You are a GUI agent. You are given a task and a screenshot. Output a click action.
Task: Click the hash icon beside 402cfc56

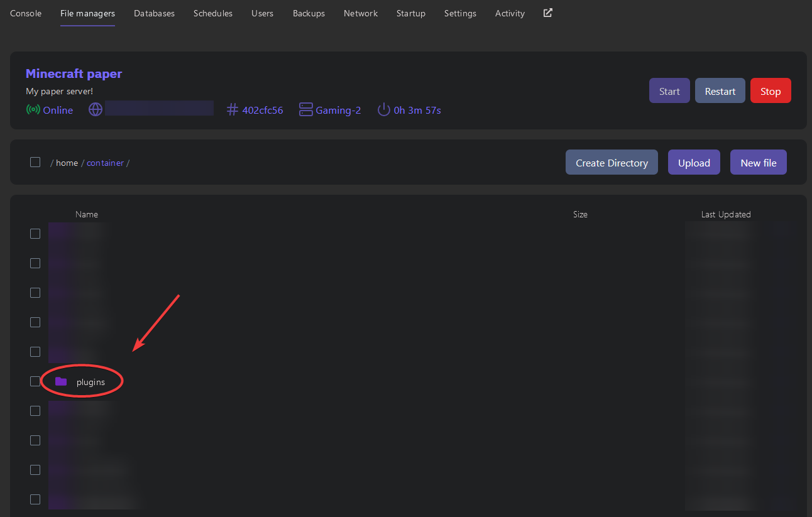point(233,110)
